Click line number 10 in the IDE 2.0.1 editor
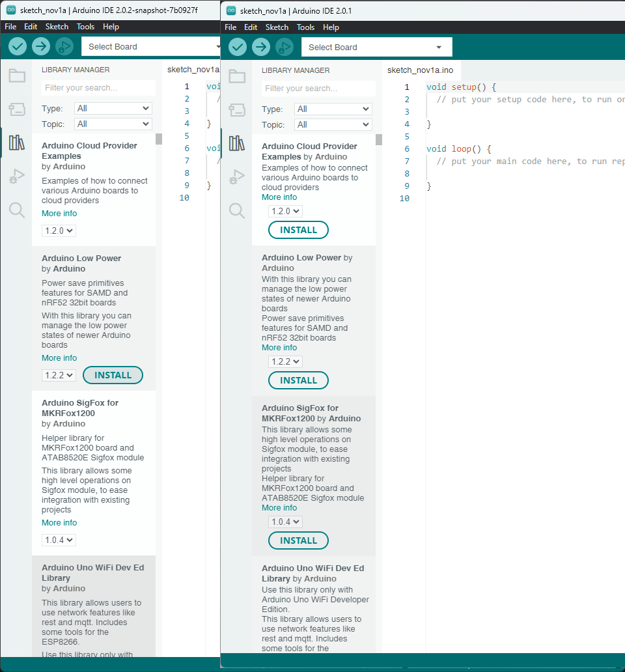 coord(404,199)
